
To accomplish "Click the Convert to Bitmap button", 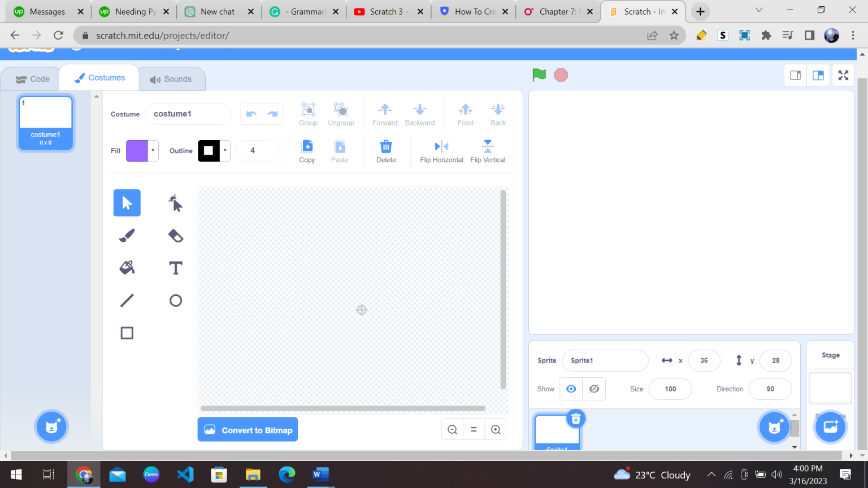I will [x=248, y=429].
